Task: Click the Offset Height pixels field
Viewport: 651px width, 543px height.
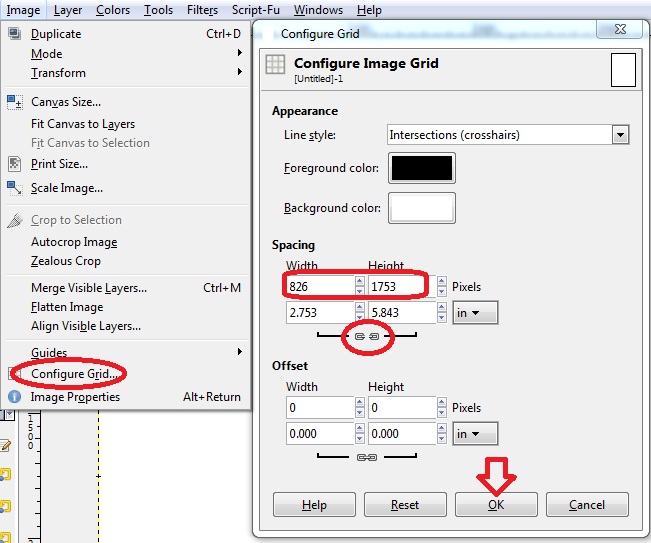Action: click(402, 408)
